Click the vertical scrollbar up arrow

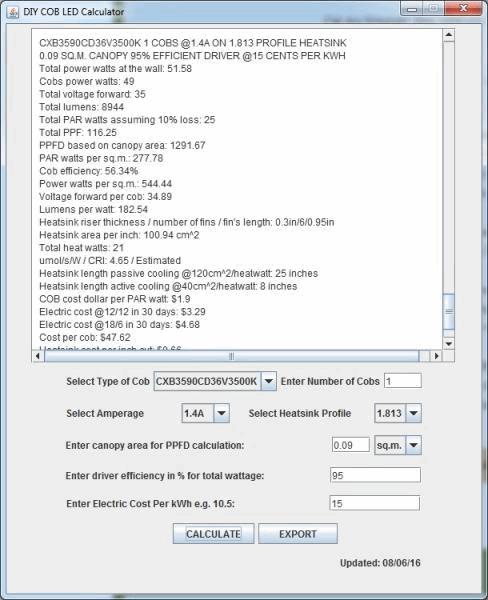[x=449, y=35]
